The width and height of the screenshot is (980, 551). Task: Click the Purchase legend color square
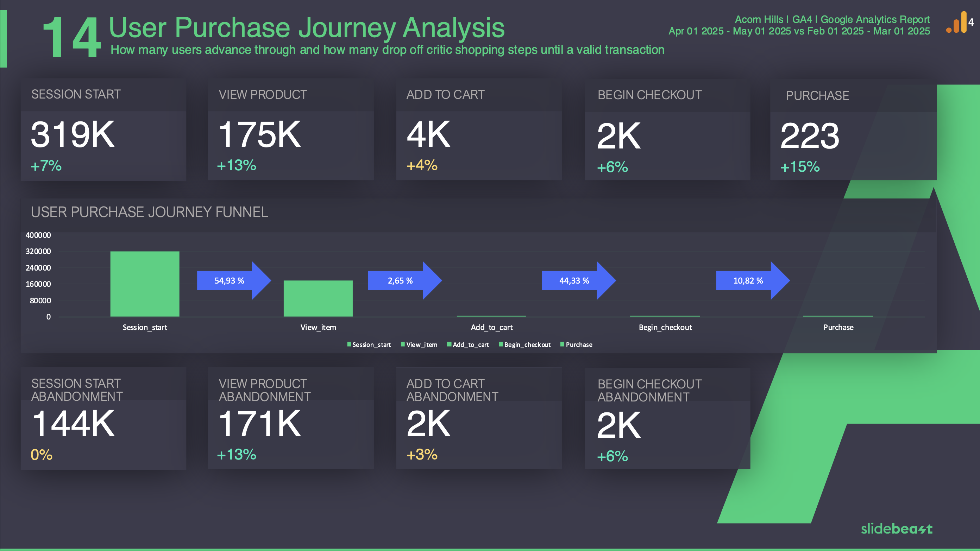(562, 344)
